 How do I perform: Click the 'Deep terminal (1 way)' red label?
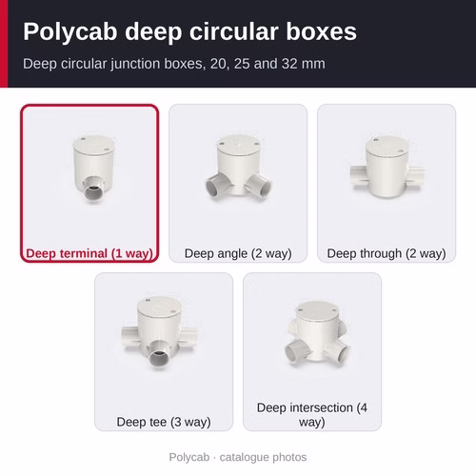89,253
